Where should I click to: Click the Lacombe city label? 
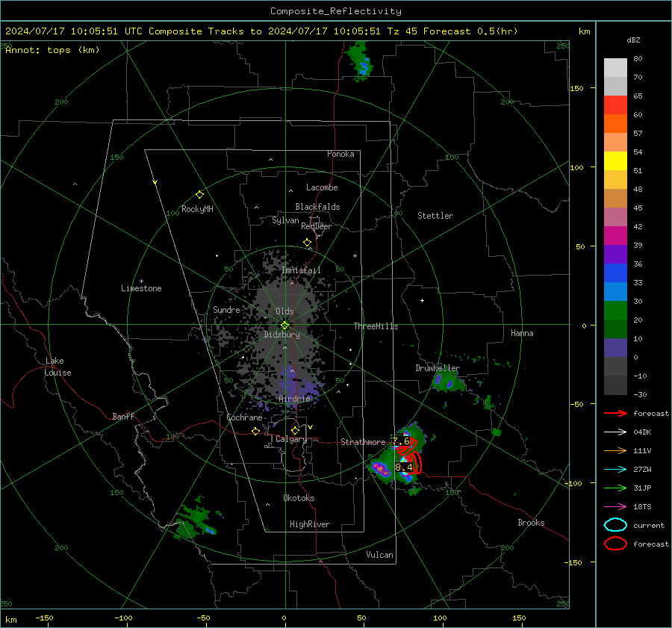point(322,187)
